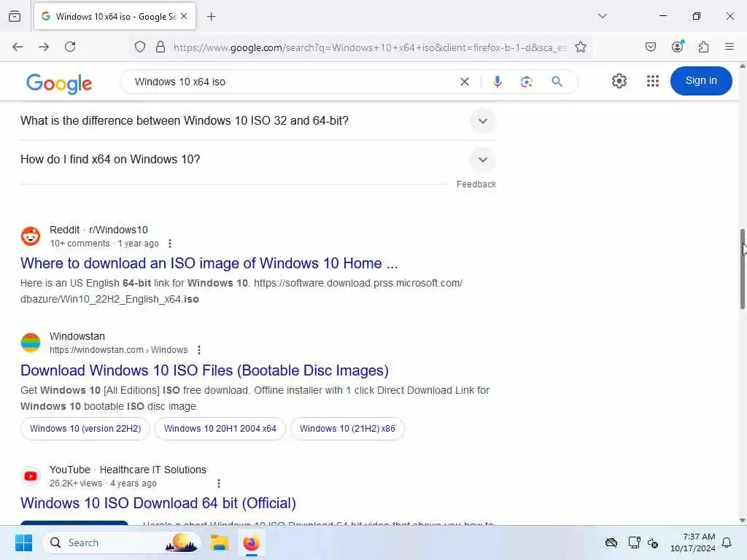Open Firefox View tab list icon
747x560 pixels.
[x=15, y=16]
